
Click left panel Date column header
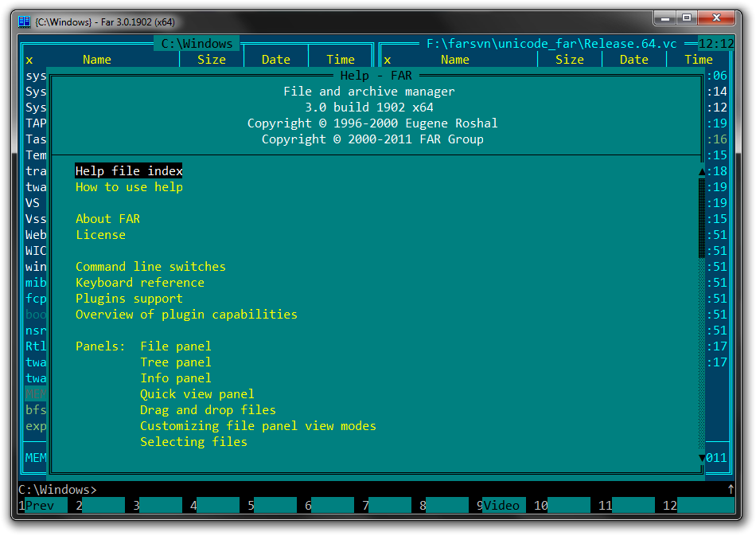point(276,60)
